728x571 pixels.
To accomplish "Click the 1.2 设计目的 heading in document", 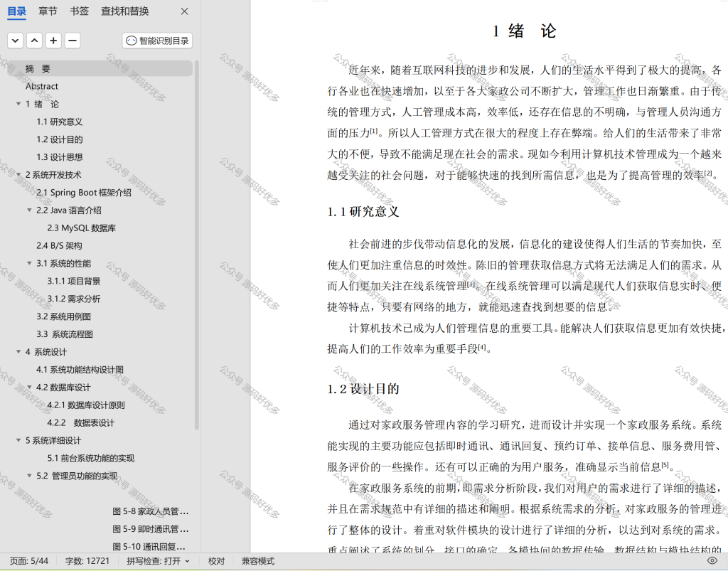I will pos(363,388).
